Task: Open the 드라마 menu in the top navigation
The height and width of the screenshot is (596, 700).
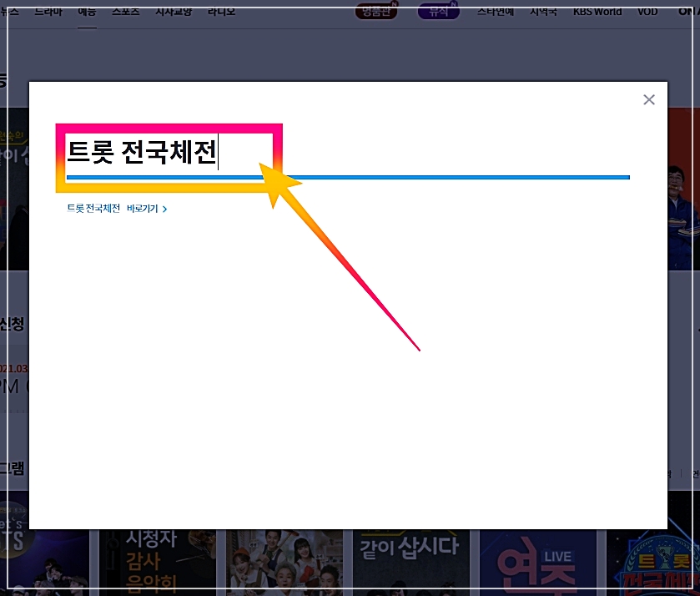Action: (48, 11)
